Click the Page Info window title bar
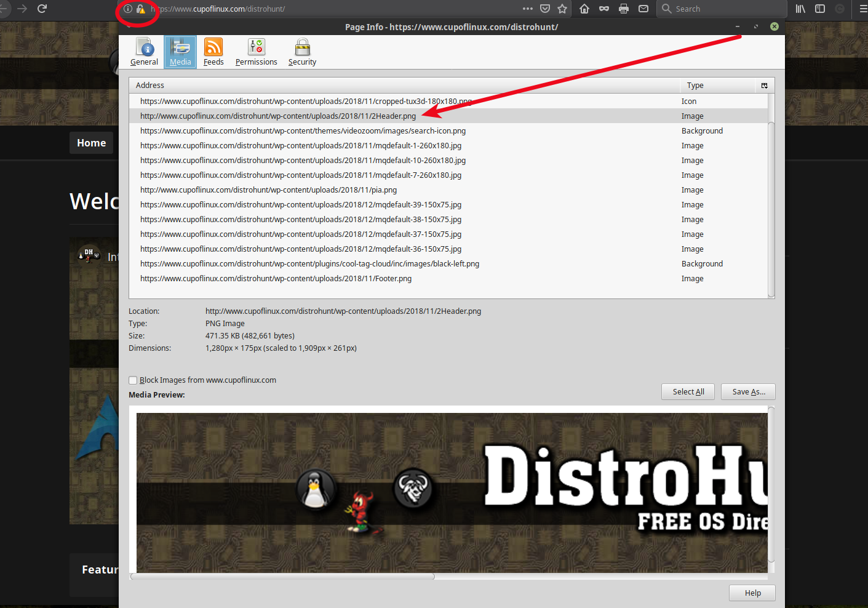The width and height of the screenshot is (868, 608). (x=452, y=27)
